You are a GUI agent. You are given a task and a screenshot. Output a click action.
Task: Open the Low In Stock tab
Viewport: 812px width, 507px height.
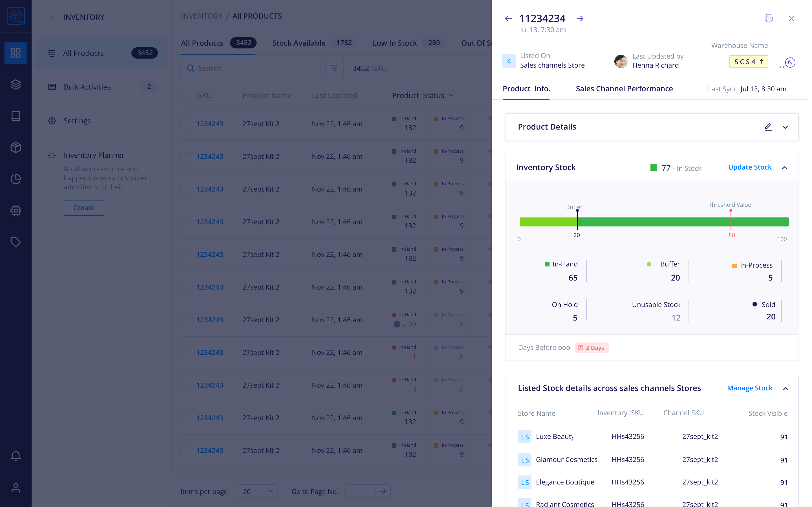click(x=395, y=43)
